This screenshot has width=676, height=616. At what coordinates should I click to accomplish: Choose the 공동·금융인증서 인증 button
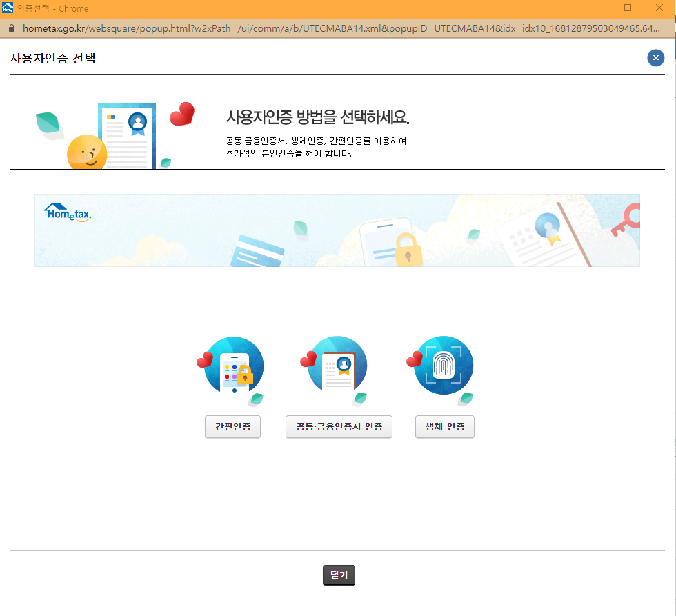pyautogui.click(x=339, y=427)
